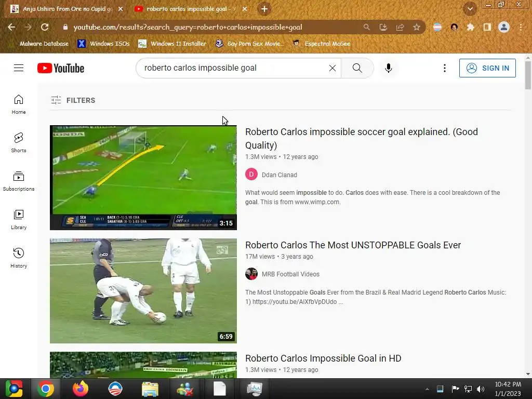
Task: Bookmark this page with star icon
Action: 416,27
